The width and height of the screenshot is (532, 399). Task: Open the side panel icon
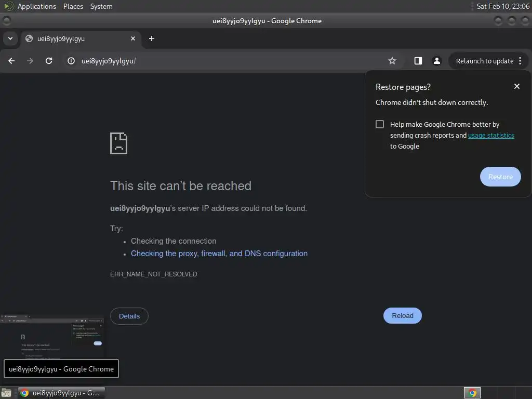coord(418,61)
